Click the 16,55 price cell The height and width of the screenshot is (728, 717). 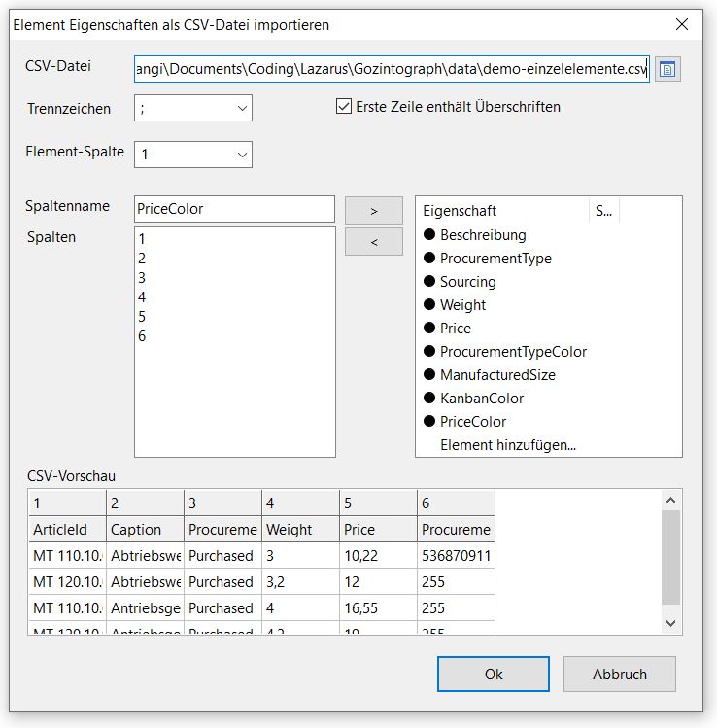378,607
